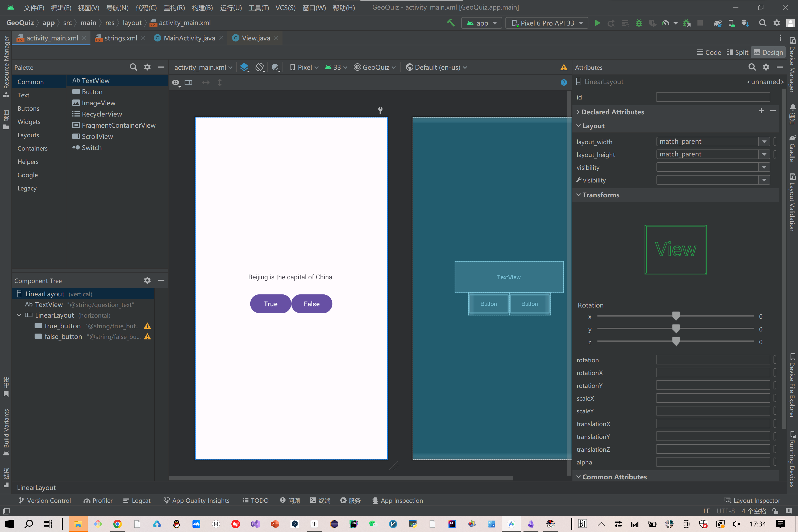
Task: Open the 构建(B) menu
Action: tap(202, 7)
